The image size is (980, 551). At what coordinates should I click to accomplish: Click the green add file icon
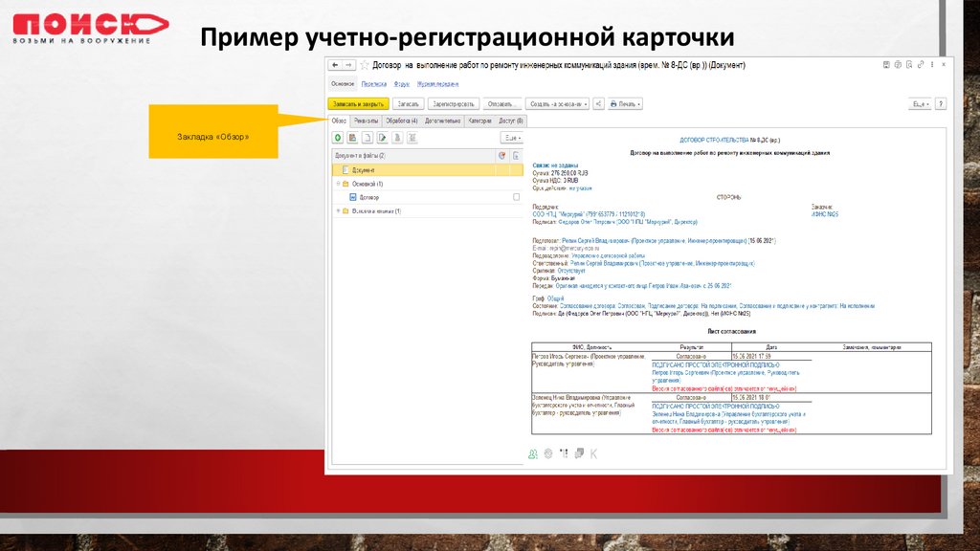click(338, 138)
